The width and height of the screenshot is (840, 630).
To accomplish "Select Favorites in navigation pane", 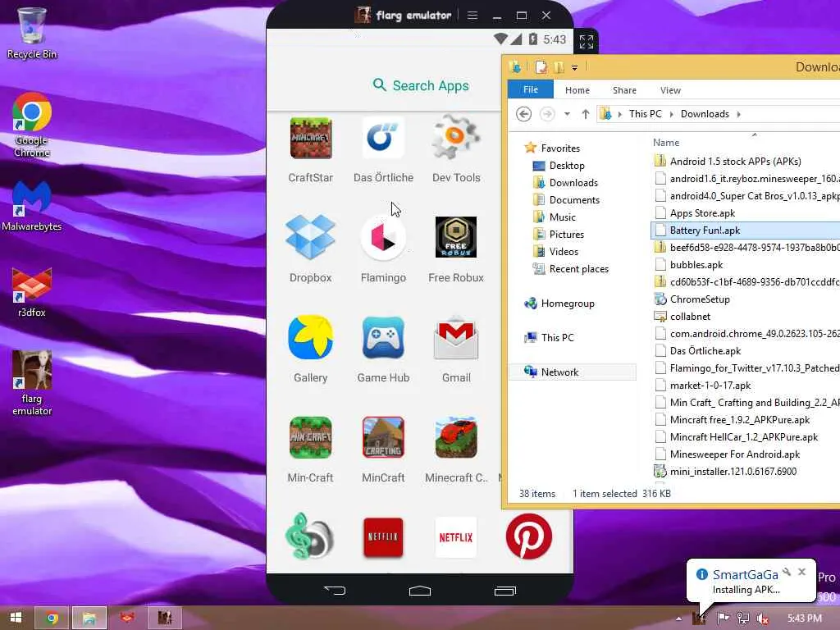I will (x=560, y=148).
